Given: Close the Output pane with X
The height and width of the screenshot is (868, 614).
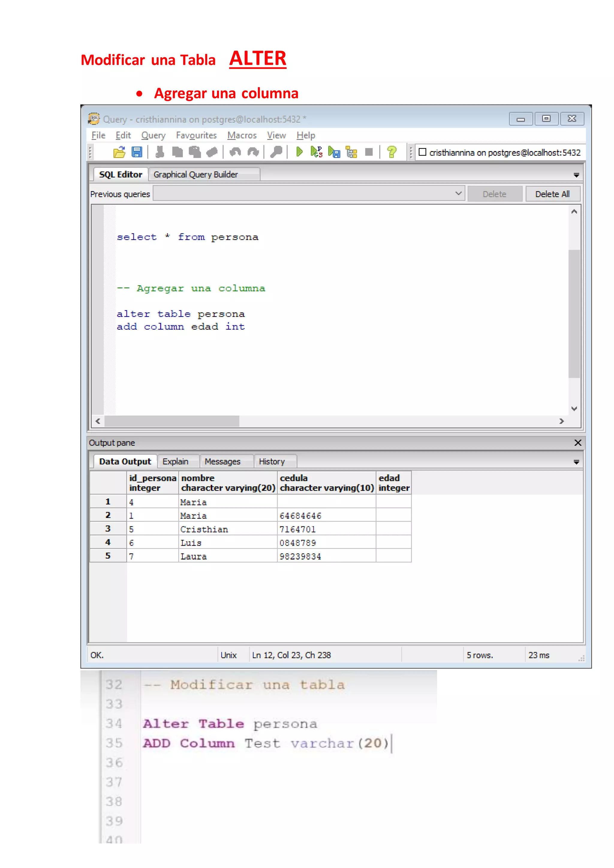Looking at the screenshot, I should (578, 443).
